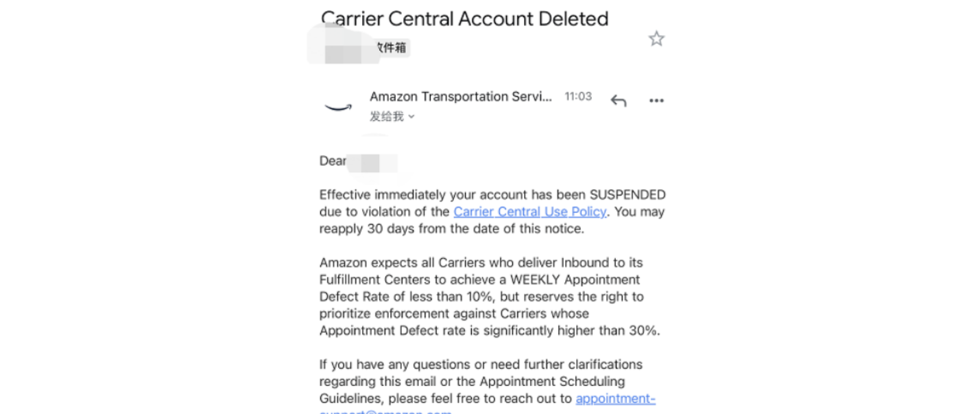Click the word SUSPENDED in the message

coord(627,194)
